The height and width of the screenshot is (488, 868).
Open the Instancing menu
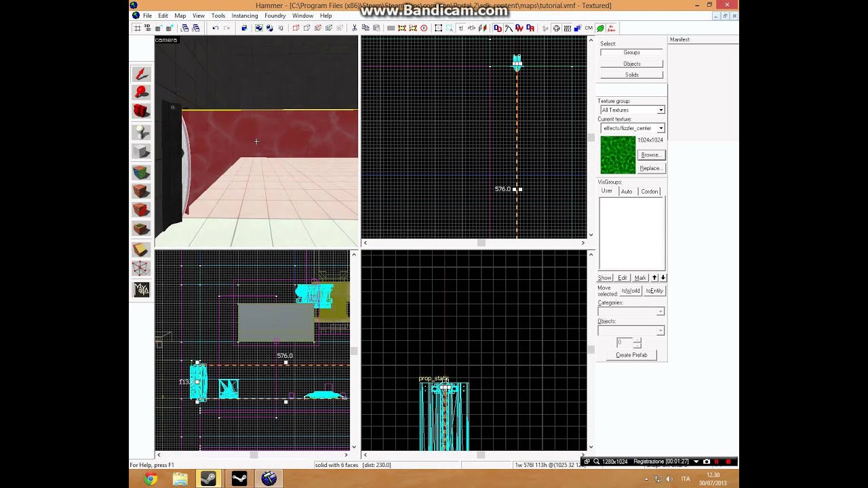click(x=245, y=16)
